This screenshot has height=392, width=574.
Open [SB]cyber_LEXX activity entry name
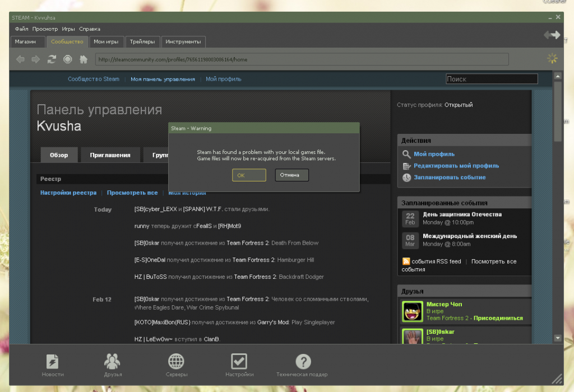pyautogui.click(x=156, y=209)
